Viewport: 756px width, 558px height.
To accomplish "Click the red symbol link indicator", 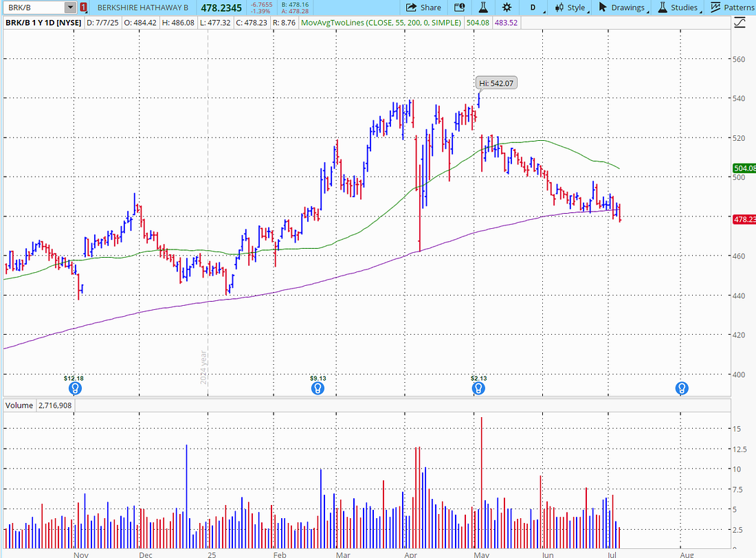I will tap(83, 8).
